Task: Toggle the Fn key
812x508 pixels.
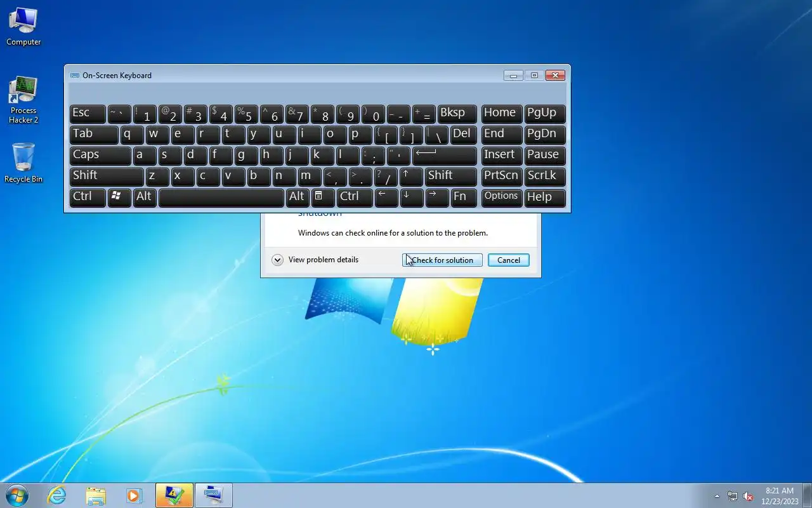Action: point(463,197)
